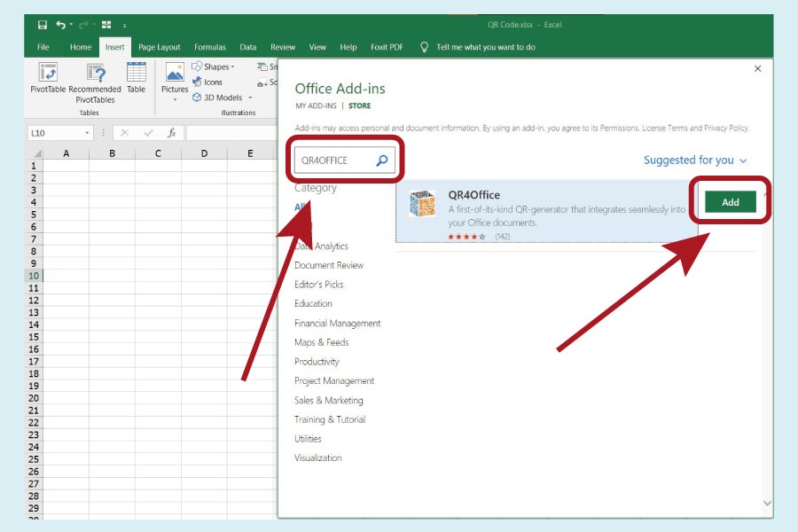
Task: Switch to the STORE tab
Action: tap(359, 106)
